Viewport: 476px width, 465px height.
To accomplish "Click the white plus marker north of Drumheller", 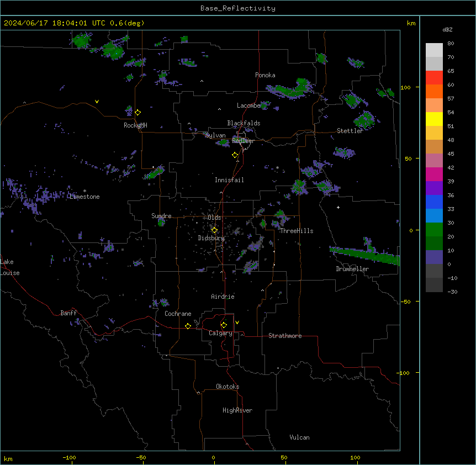I will pyautogui.click(x=338, y=207).
